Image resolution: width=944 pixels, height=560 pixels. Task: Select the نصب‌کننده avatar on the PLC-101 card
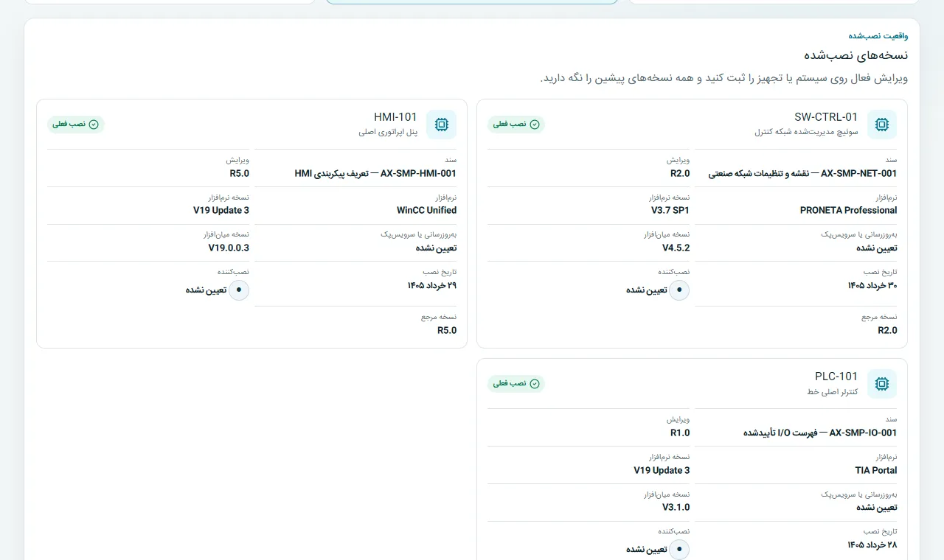[679, 550]
